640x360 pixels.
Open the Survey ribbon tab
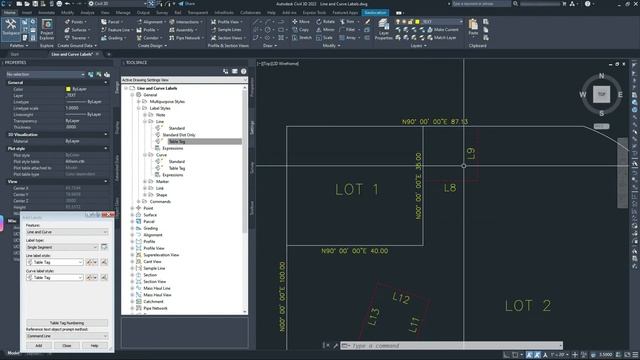point(162,13)
